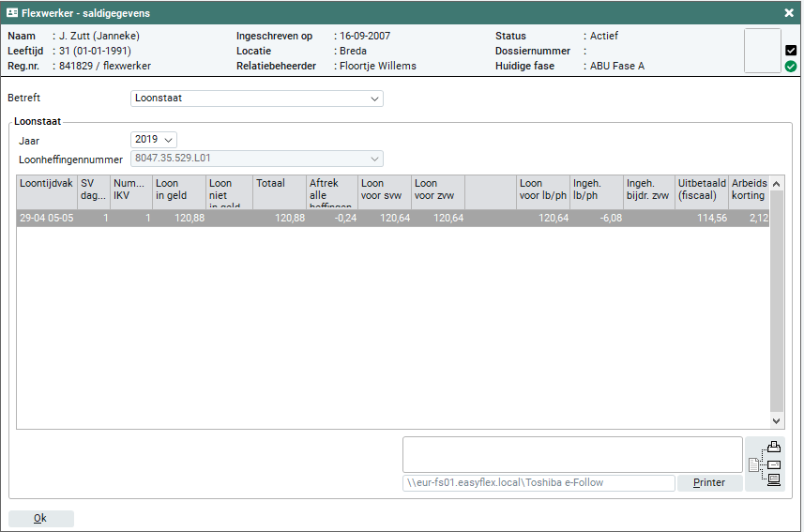804x532 pixels.
Task: Click the scroll up arrow in table
Action: (x=776, y=184)
